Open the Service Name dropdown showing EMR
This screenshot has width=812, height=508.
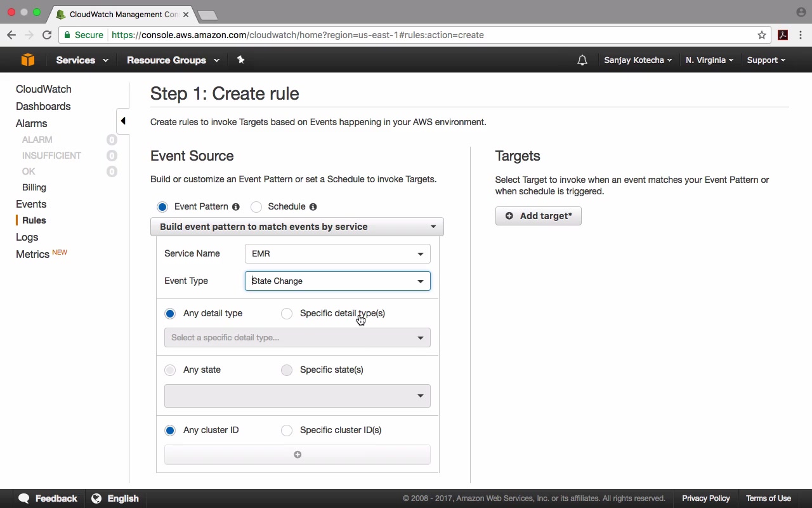(x=337, y=254)
